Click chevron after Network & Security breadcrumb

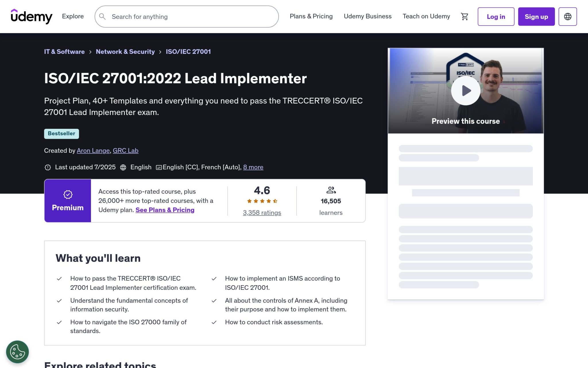click(x=160, y=52)
